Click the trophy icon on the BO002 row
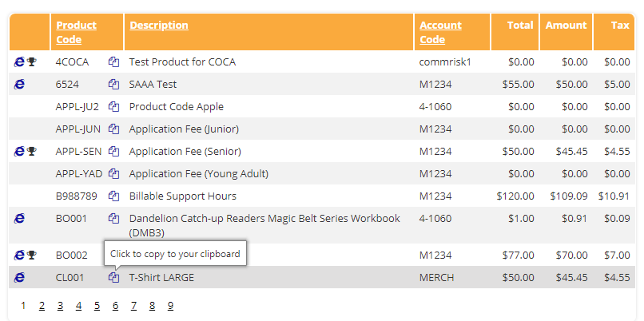Screen dimensions: 644x321 (x=32, y=255)
